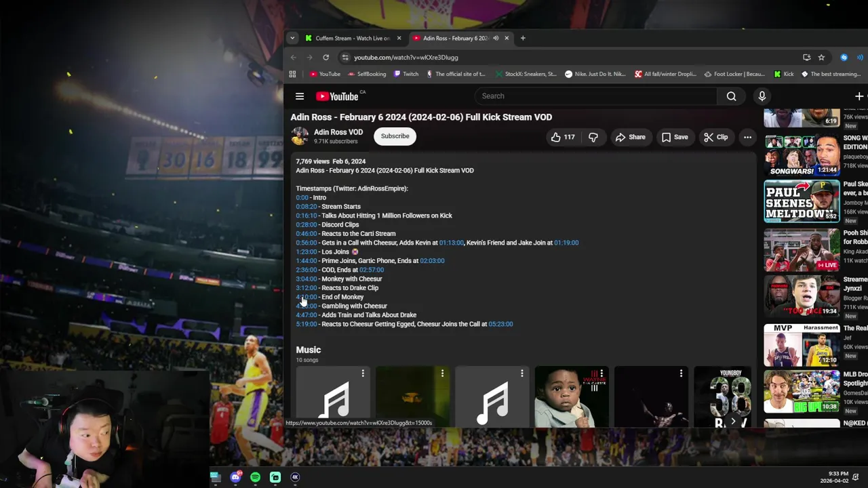Close the Adin Ross YouTube tab

coord(507,38)
